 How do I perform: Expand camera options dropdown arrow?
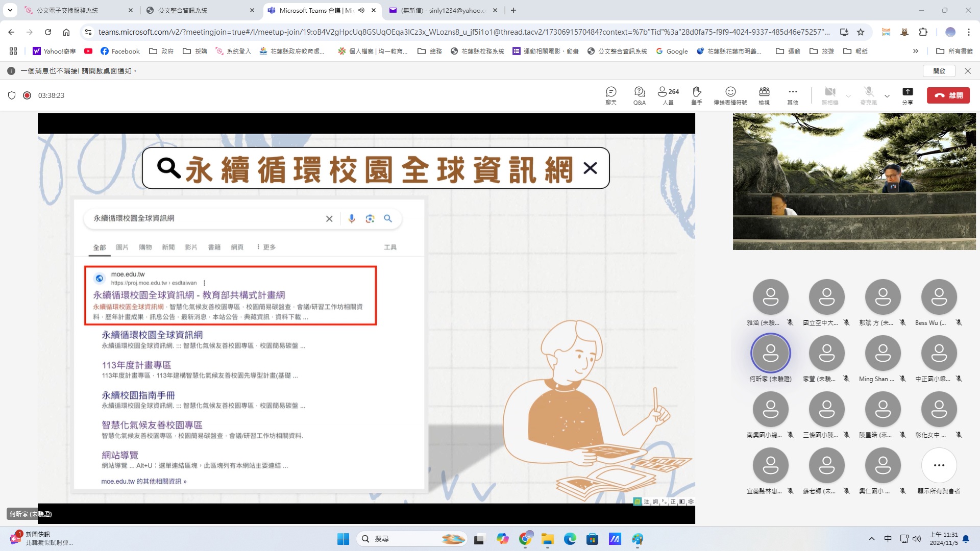click(848, 96)
